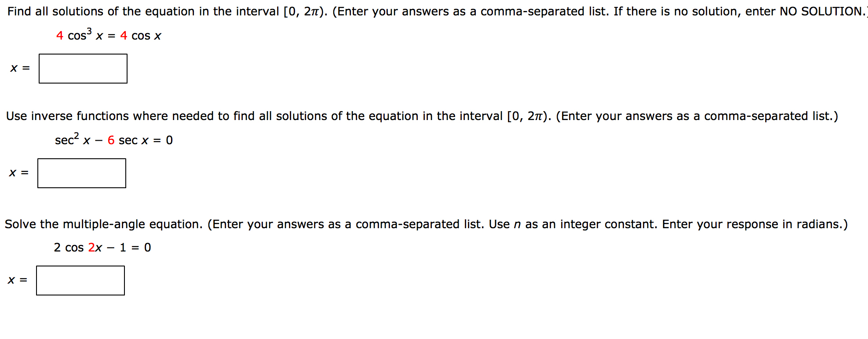Image resolution: width=868 pixels, height=339 pixels.
Task: Click the red 6 coefficient in sec equation
Action: click(111, 140)
